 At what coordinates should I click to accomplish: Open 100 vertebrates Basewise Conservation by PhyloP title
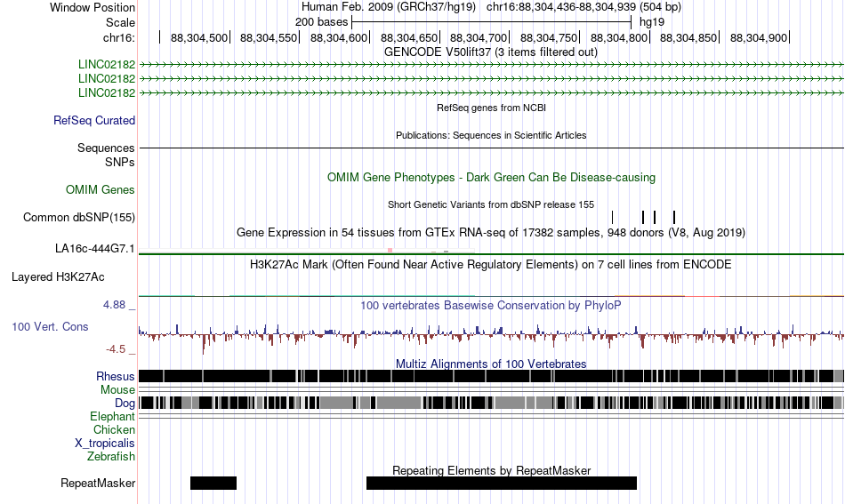coord(491,305)
